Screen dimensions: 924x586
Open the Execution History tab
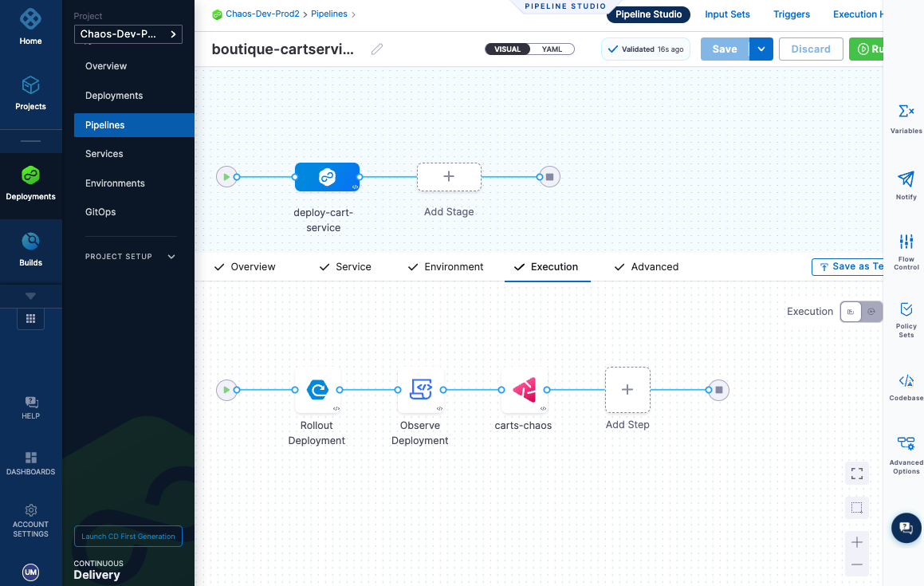click(857, 14)
